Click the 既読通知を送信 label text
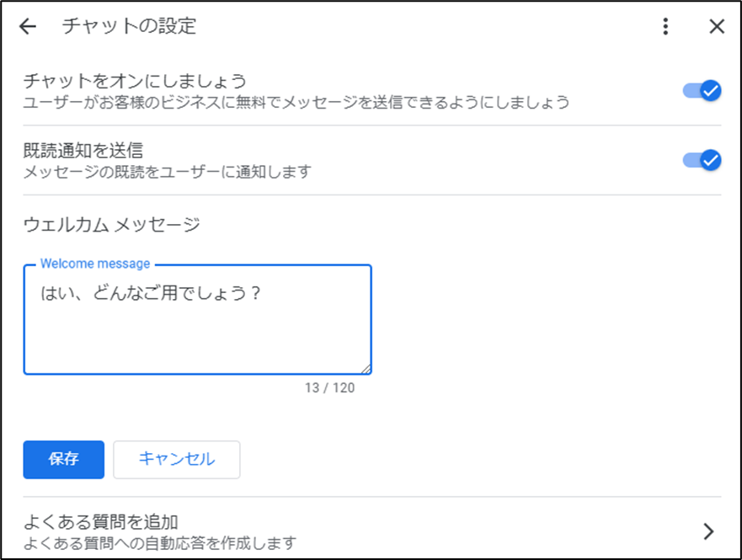This screenshot has width=742, height=560. click(x=83, y=151)
